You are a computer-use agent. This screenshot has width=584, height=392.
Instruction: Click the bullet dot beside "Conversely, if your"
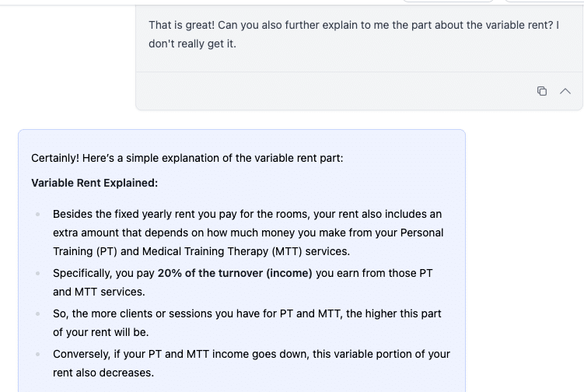click(38, 354)
